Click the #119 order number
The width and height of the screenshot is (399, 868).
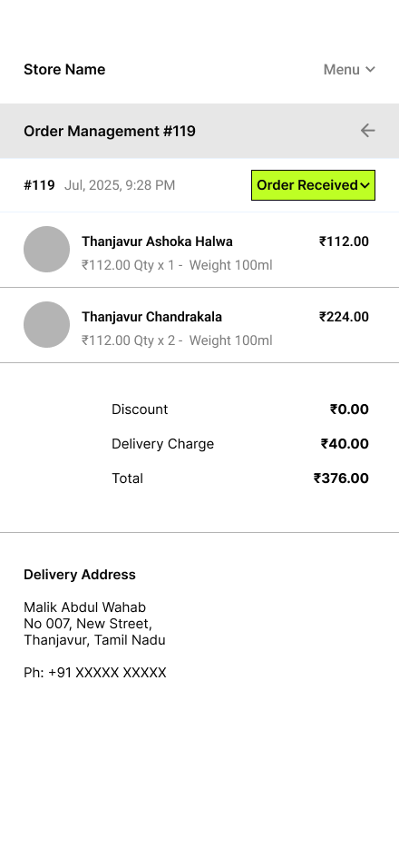pyautogui.click(x=39, y=185)
